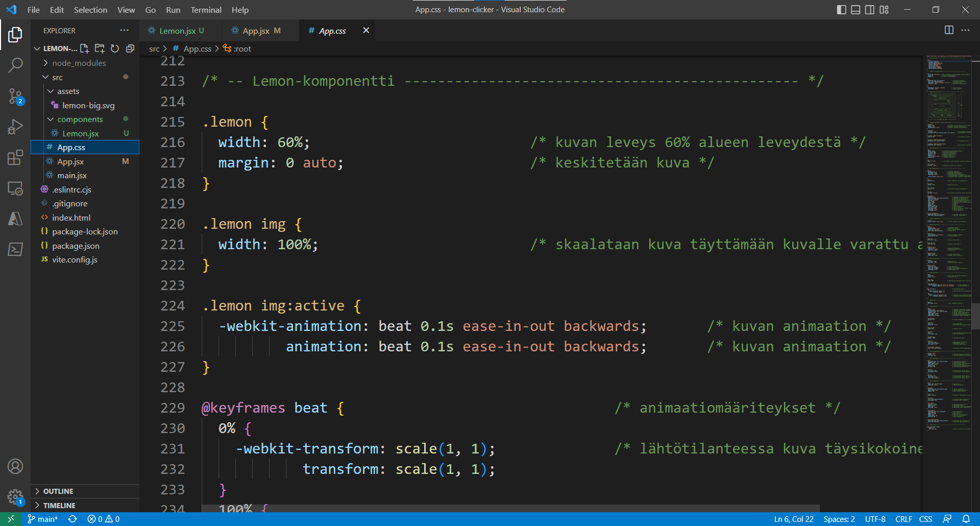This screenshot has width=980, height=526.
Task: Change language mode via CSS
Action: click(x=925, y=519)
